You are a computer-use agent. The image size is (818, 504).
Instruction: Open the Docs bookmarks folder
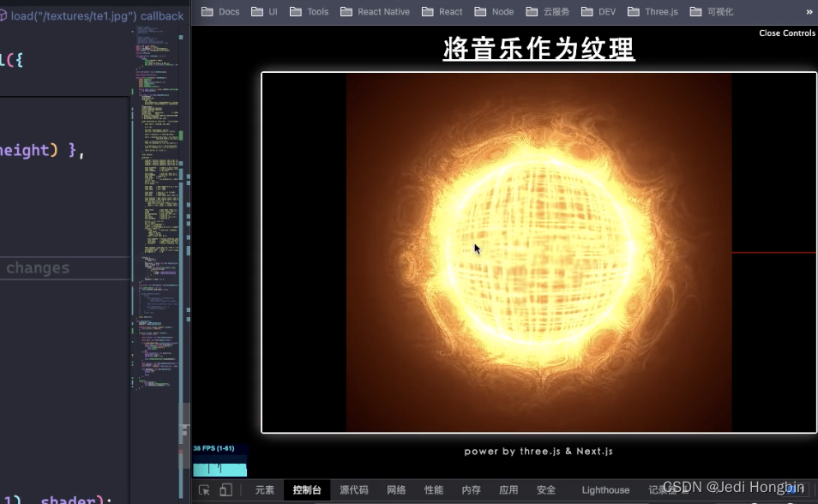point(220,11)
